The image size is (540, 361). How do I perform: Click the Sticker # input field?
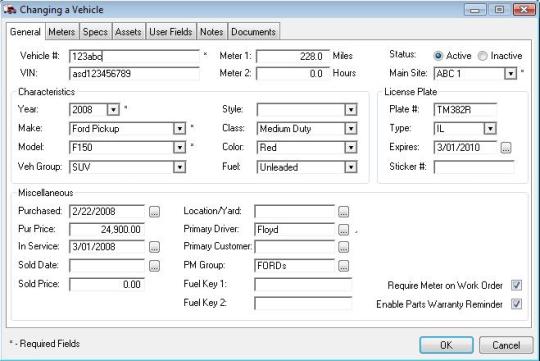click(474, 167)
